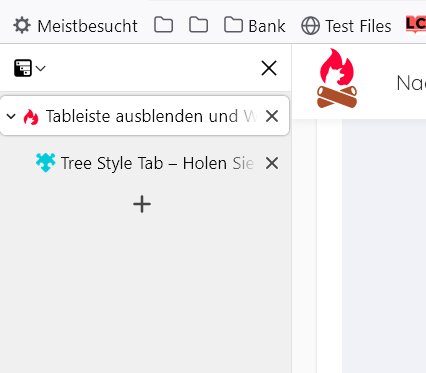Open the Bank bookmarks folder

(x=255, y=26)
